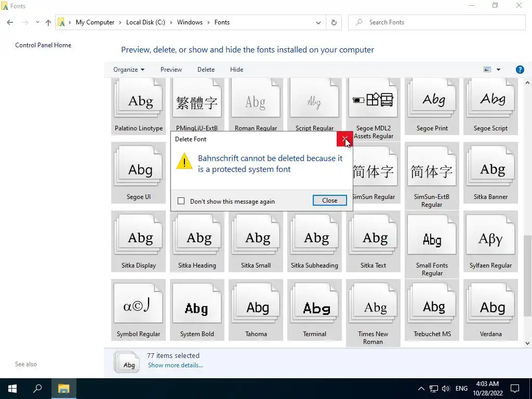Expand the Local Disk (C:) breadcrumb chevron
The image size is (532, 399).
pyautogui.click(x=171, y=22)
